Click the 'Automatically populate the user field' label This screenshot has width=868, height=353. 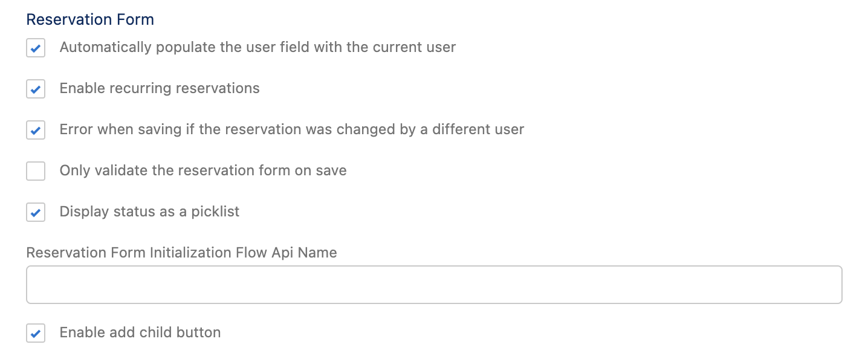[257, 47]
